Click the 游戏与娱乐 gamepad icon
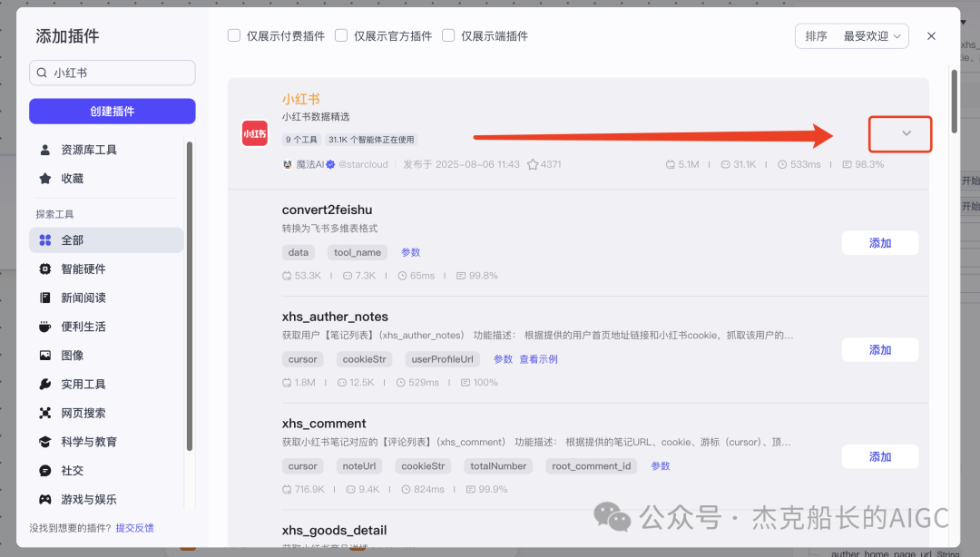Viewport: 980px width, 557px height. tap(45, 499)
